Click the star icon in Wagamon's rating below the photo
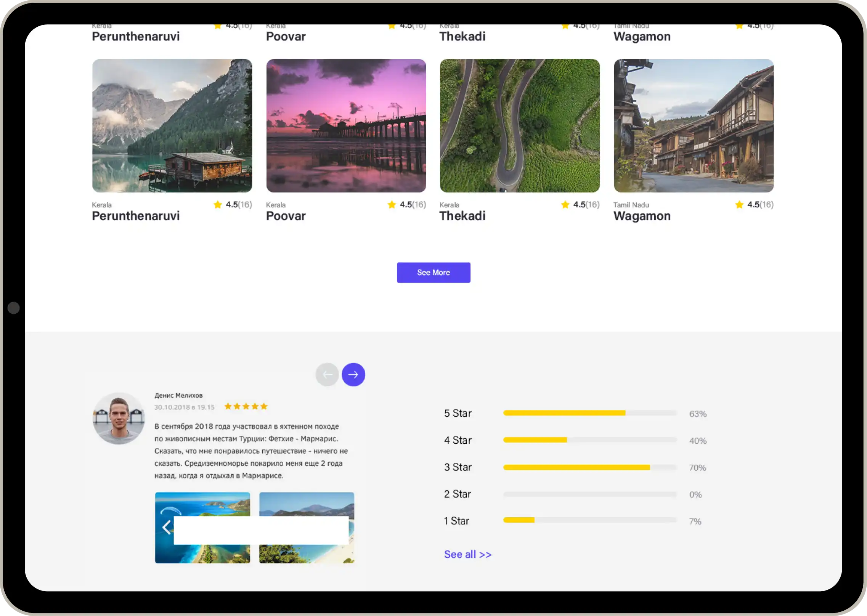 pos(739,205)
